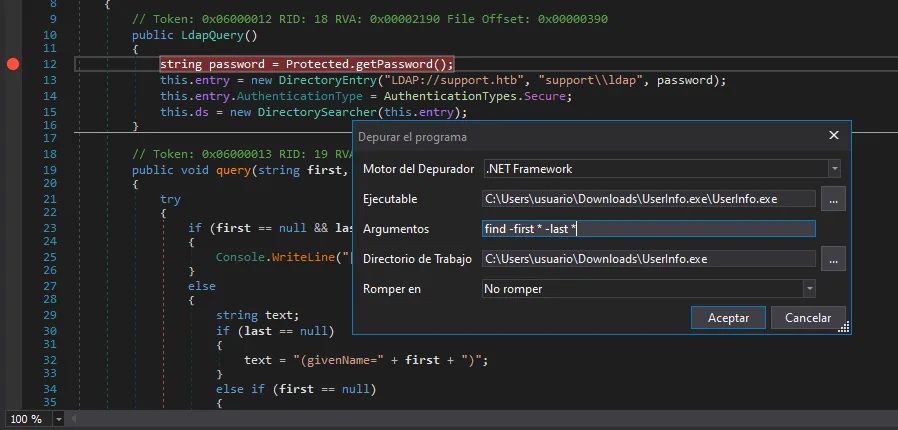Image resolution: width=898 pixels, height=430 pixels.
Task: Click the Directorio de Trabajo field
Action: [648, 259]
